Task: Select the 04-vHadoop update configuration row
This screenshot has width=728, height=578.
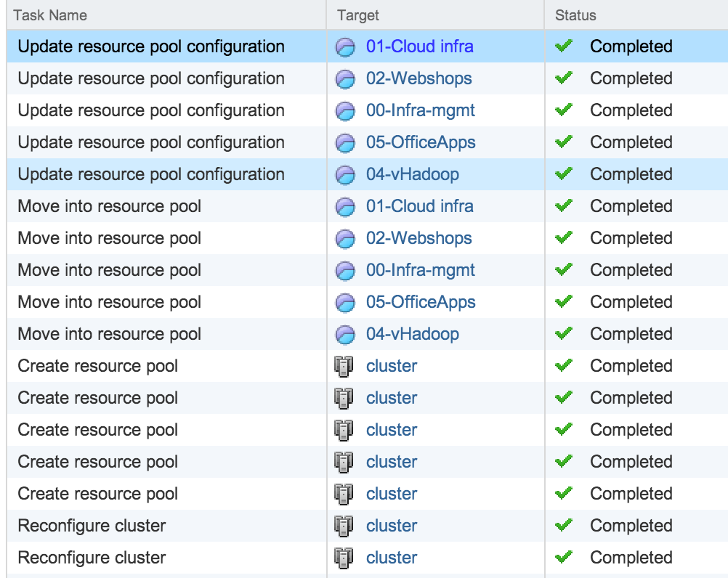Action: click(145, 174)
